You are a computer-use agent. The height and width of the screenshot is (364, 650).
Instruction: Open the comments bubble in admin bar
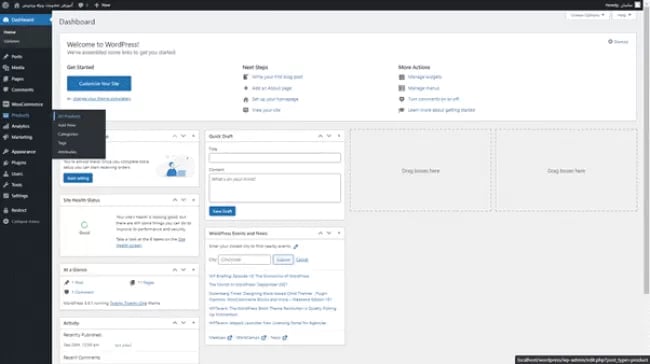point(81,5)
